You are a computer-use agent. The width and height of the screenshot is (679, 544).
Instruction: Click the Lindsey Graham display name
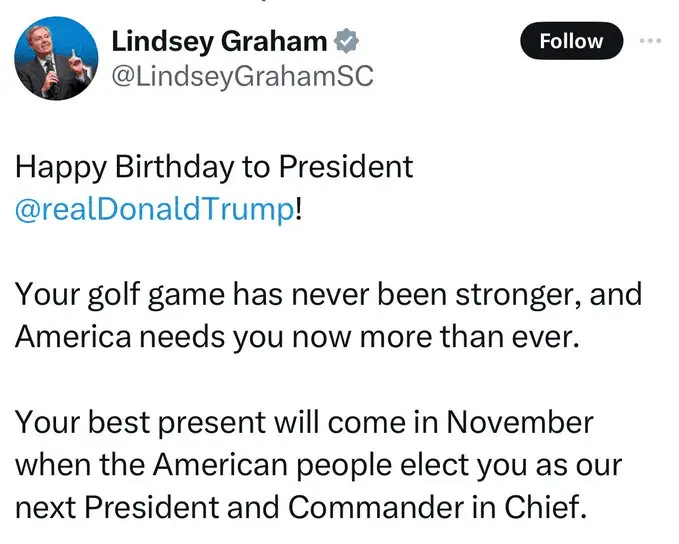[x=219, y=42]
